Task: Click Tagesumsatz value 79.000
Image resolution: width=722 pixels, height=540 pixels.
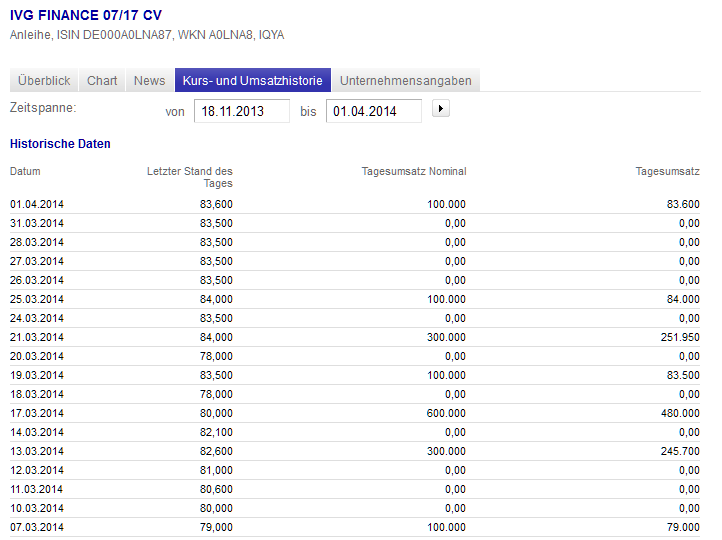Action: (x=683, y=527)
